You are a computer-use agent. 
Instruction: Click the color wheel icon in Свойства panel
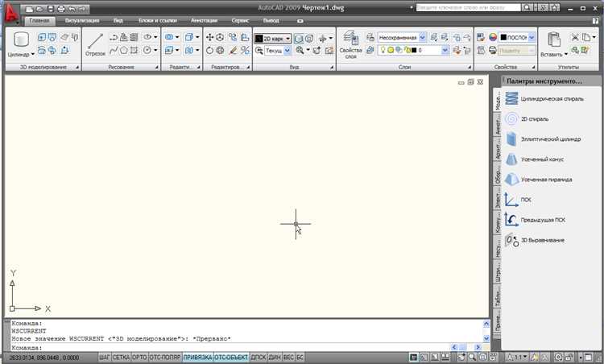coord(493,37)
